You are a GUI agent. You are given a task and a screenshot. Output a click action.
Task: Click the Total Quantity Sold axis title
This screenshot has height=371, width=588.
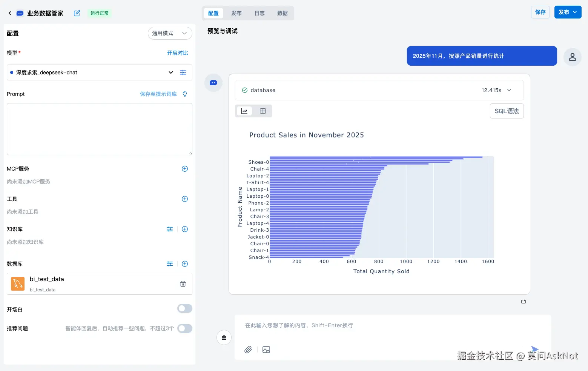tap(381, 271)
